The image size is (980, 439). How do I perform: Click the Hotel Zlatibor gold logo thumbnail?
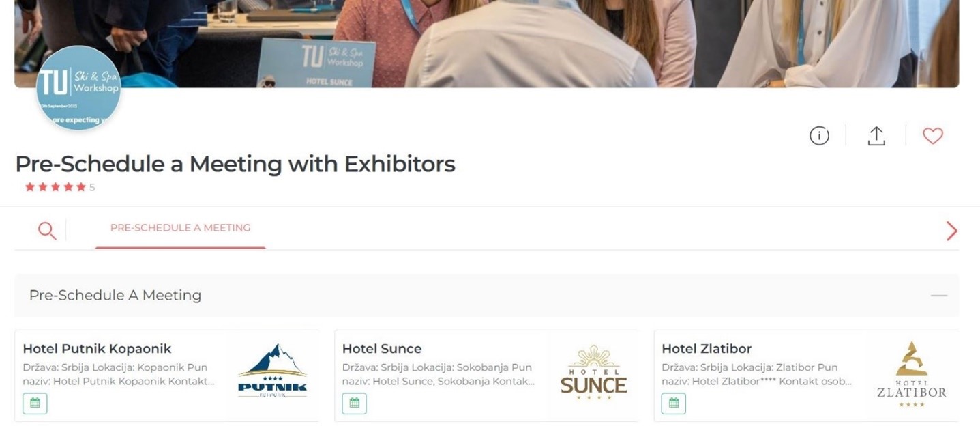click(x=912, y=375)
